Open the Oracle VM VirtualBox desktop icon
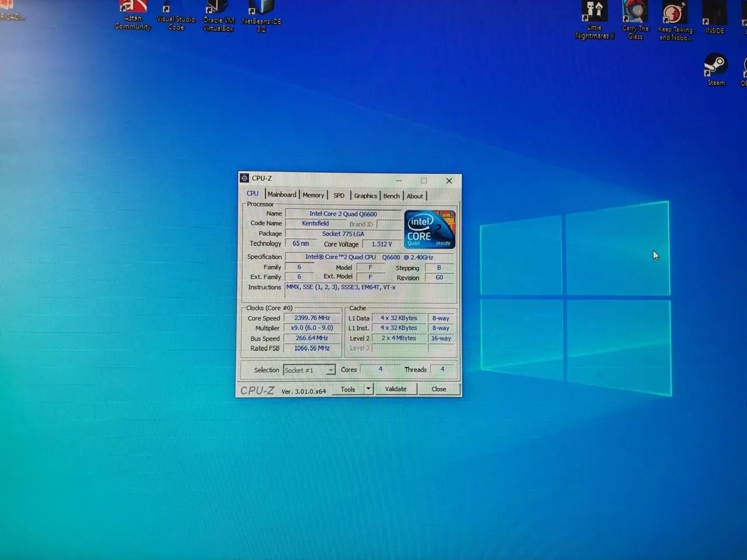Image resolution: width=747 pixels, height=560 pixels. (x=218, y=16)
